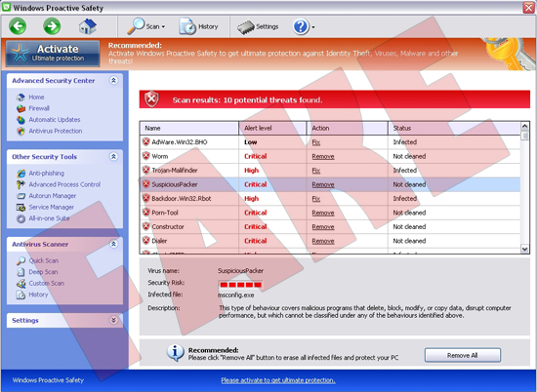Image resolution: width=537 pixels, height=392 pixels.
Task: Click 'Please activate to get ultimate protection' link
Action: (x=278, y=380)
